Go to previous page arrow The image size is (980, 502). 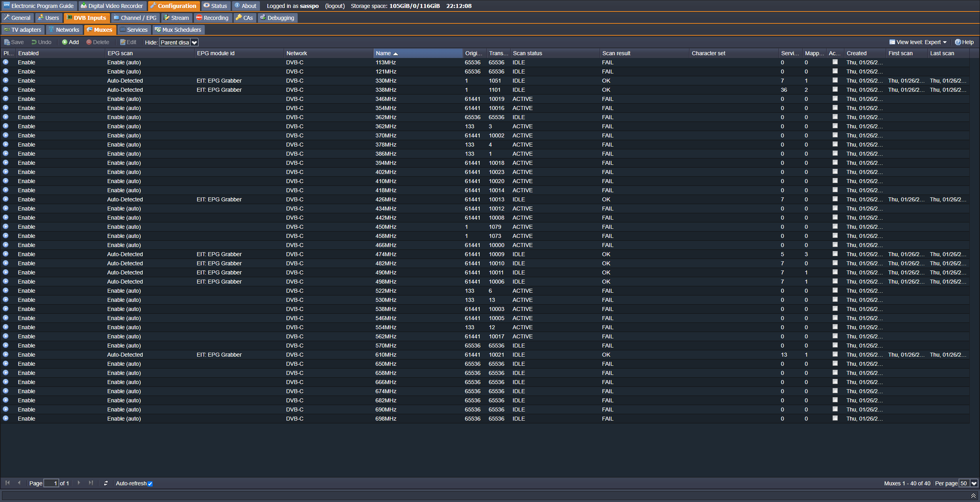(x=19, y=483)
